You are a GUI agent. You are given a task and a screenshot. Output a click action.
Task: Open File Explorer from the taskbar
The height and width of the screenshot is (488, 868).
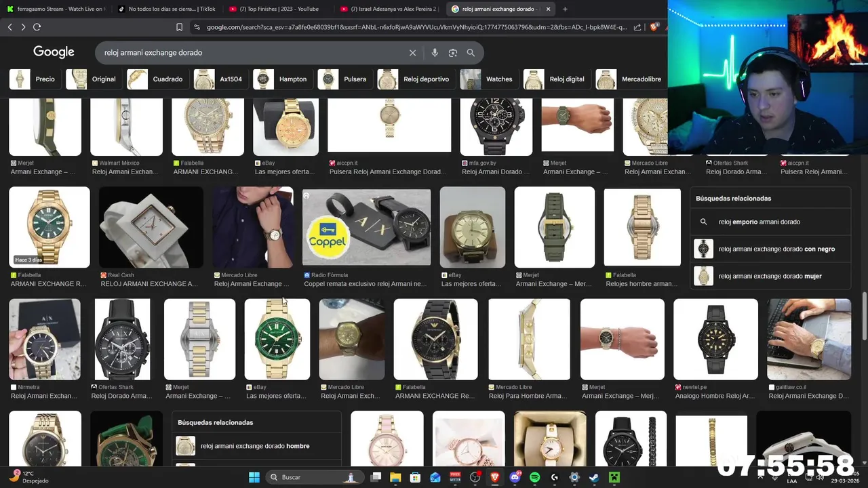tap(395, 477)
